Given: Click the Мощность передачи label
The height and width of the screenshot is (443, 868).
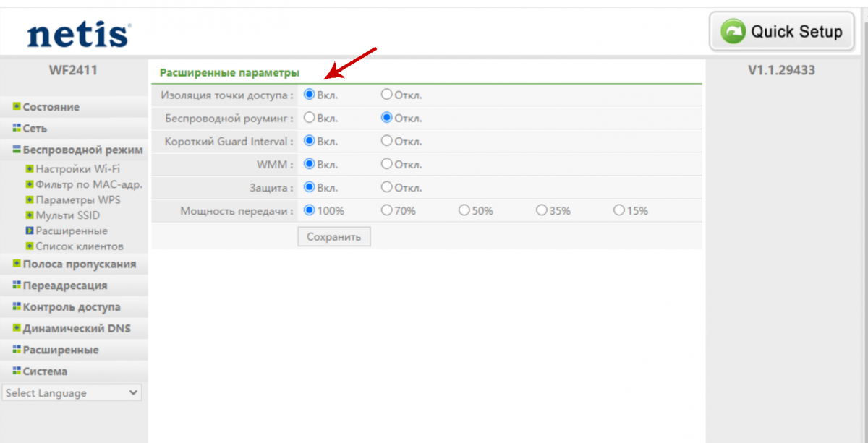Looking at the screenshot, I should tap(237, 211).
